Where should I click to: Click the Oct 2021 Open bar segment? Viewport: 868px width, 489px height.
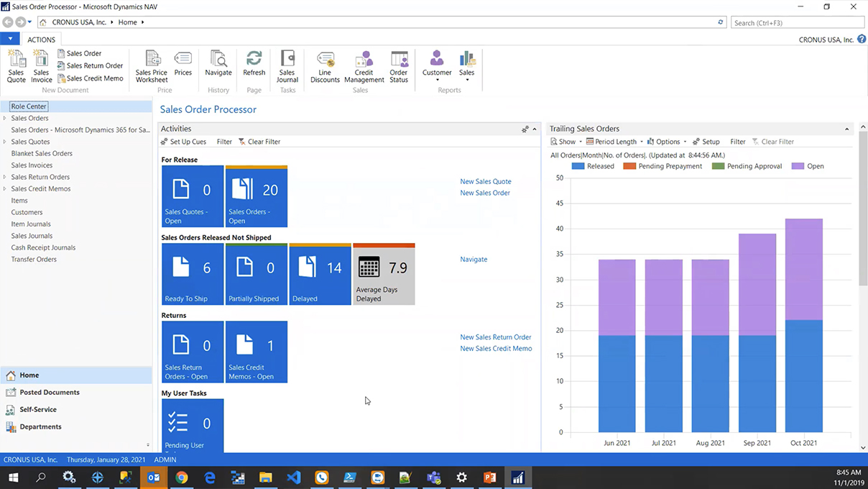804,270
